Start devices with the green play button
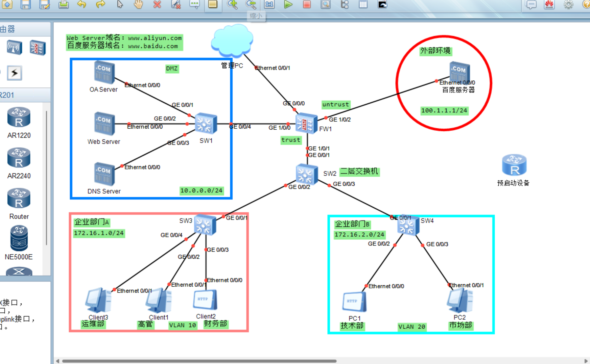 (288, 4)
